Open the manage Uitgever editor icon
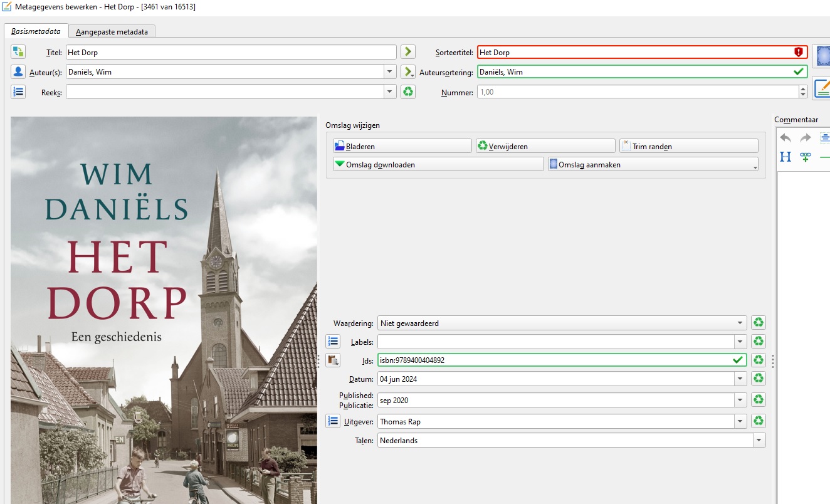830x504 pixels. pyautogui.click(x=333, y=421)
